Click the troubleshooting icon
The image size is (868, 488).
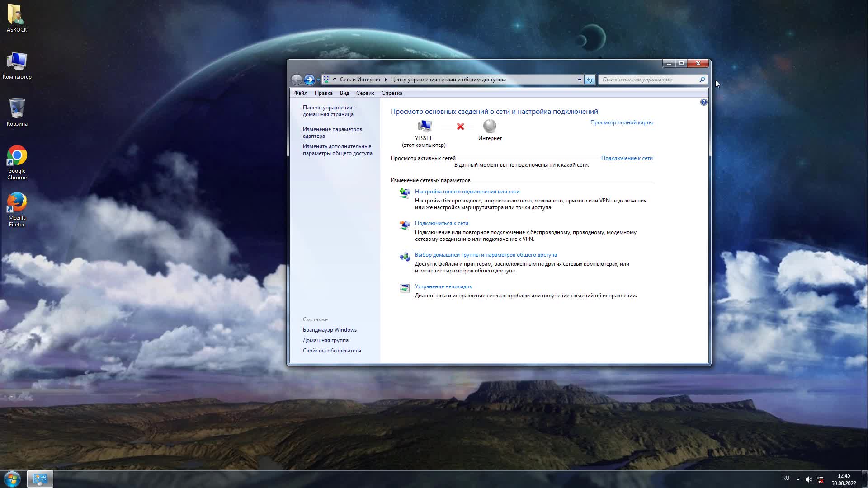pyautogui.click(x=404, y=288)
